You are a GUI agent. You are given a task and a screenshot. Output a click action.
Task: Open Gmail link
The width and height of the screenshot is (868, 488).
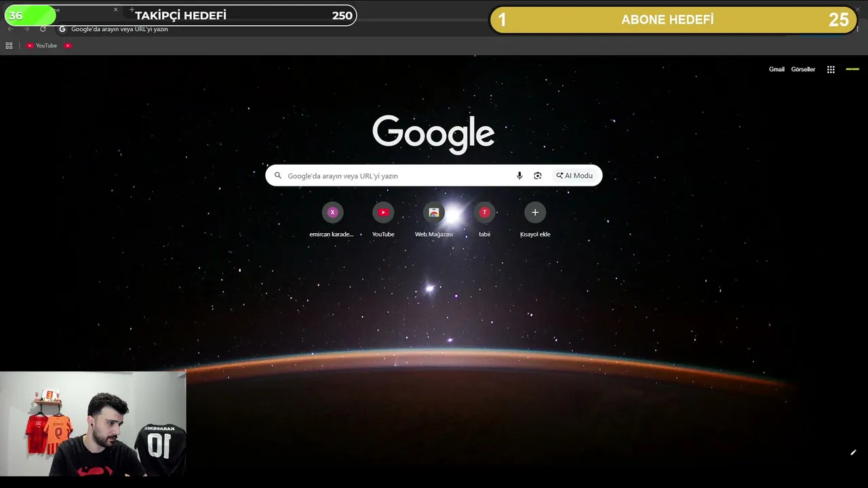776,69
